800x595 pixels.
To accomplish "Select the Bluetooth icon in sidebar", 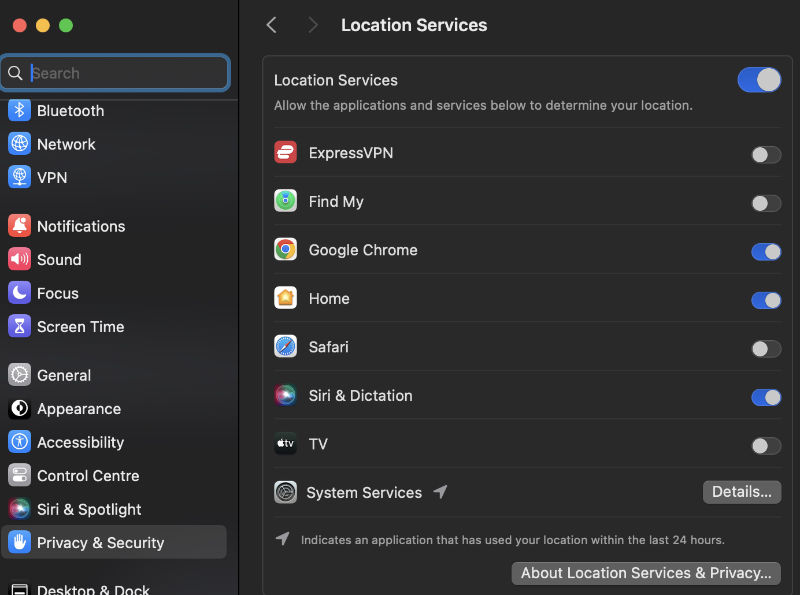I will (x=19, y=110).
